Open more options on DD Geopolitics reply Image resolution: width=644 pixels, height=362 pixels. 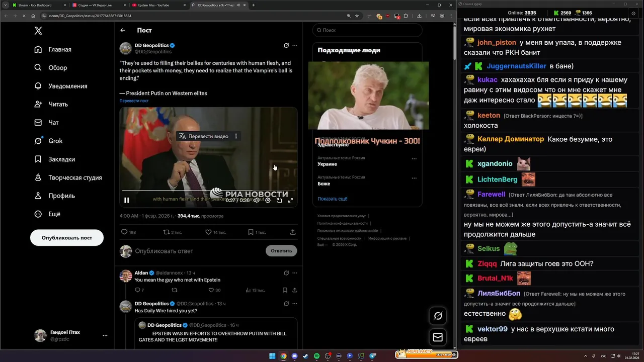[295, 304]
